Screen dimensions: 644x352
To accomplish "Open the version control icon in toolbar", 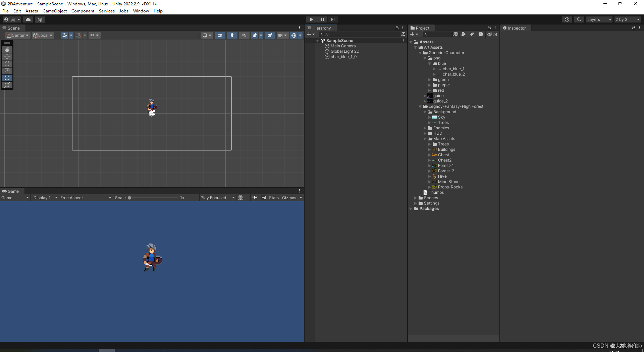I will click(40, 19).
